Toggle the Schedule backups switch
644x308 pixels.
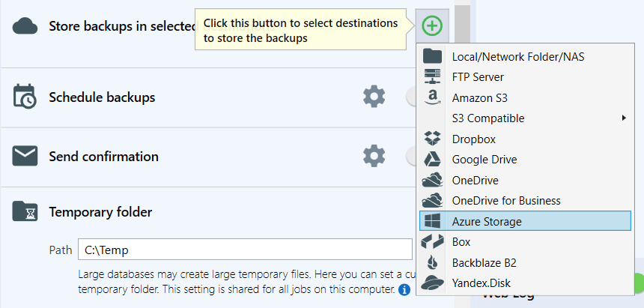pyautogui.click(x=410, y=97)
